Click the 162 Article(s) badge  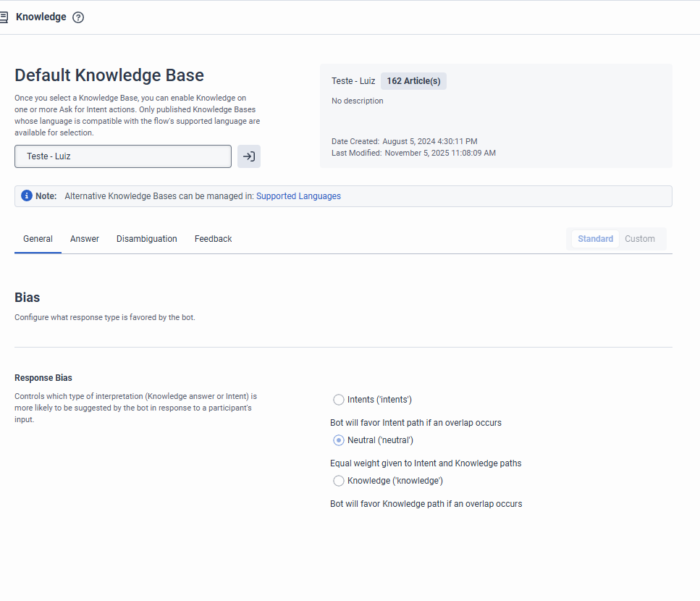click(413, 81)
